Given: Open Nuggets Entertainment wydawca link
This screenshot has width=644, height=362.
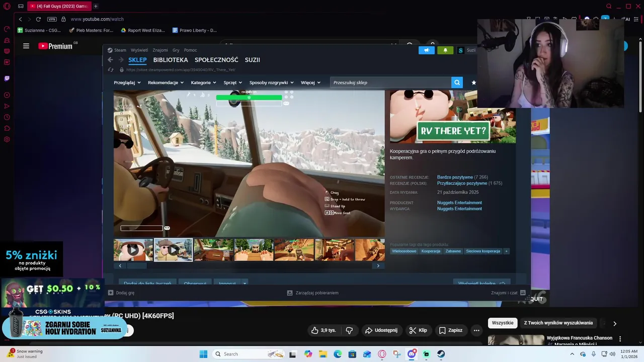Looking at the screenshot, I should pyautogui.click(x=459, y=209).
